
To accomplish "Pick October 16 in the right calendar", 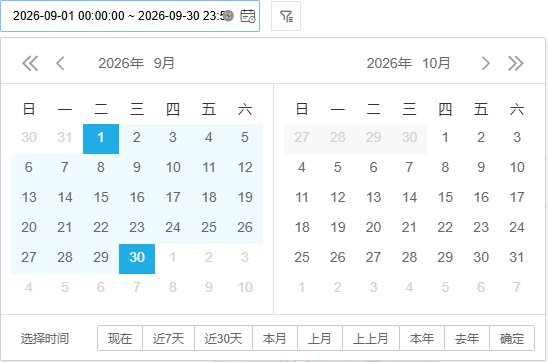I will [x=481, y=197].
